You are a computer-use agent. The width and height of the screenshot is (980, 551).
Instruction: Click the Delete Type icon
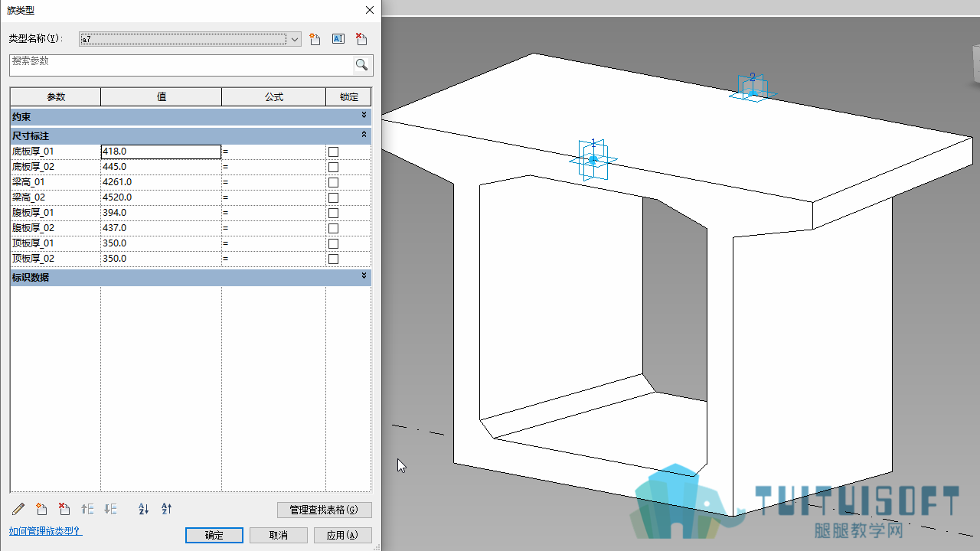click(x=361, y=39)
